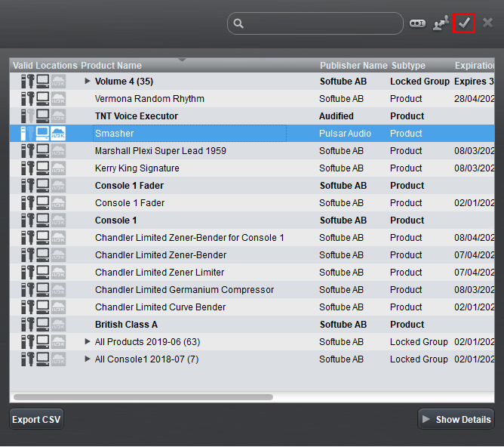
Task: Click inside the license search field
Action: pyautogui.click(x=315, y=23)
